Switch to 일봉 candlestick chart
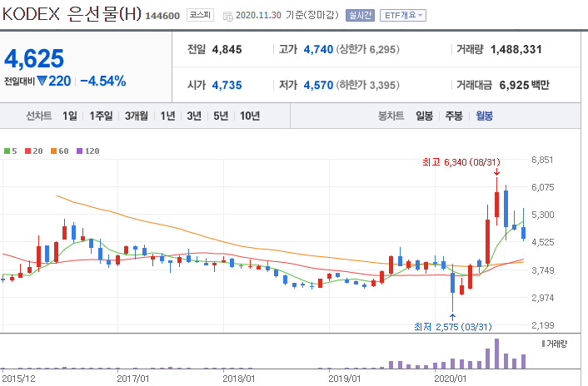This screenshot has width=588, height=386. click(x=424, y=116)
